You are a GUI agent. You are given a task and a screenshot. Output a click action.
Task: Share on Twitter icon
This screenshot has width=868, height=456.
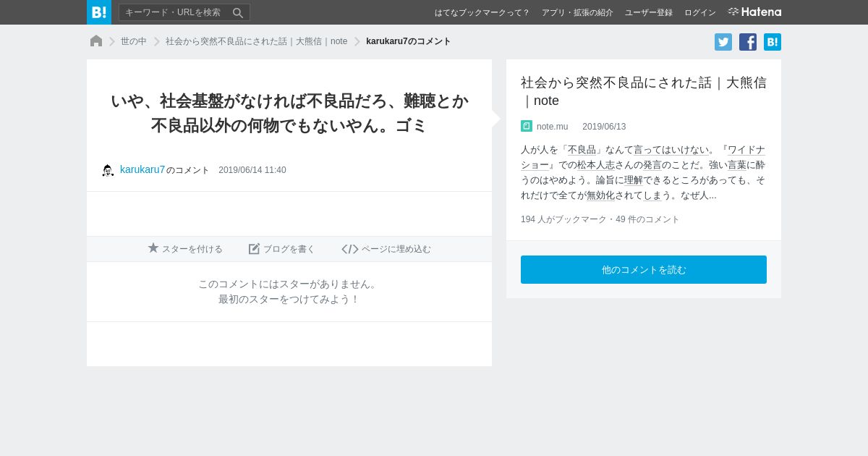(x=723, y=42)
